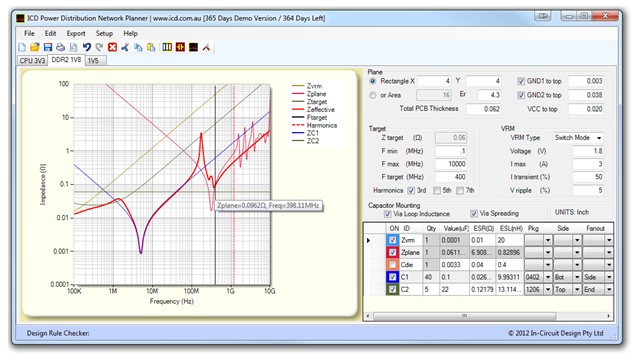Click the Er field showing 4.3
The width and height of the screenshot is (639, 361).
[x=489, y=95]
